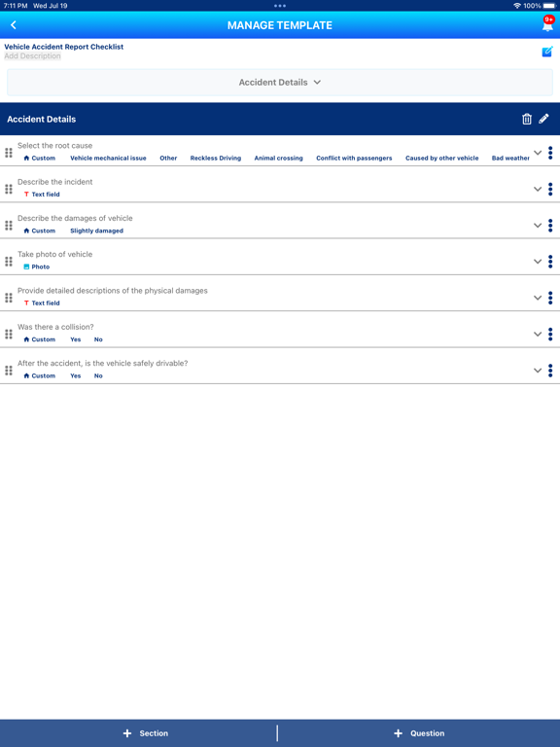Click the Photo type icon under 'Take photo of vehicle'
Viewport: 560px width, 747px height.
pos(26,267)
